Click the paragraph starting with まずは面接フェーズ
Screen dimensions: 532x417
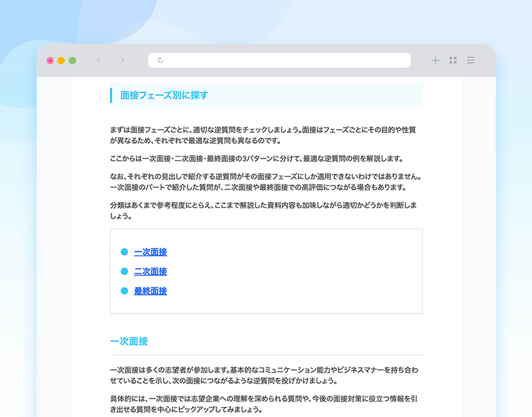263,135
